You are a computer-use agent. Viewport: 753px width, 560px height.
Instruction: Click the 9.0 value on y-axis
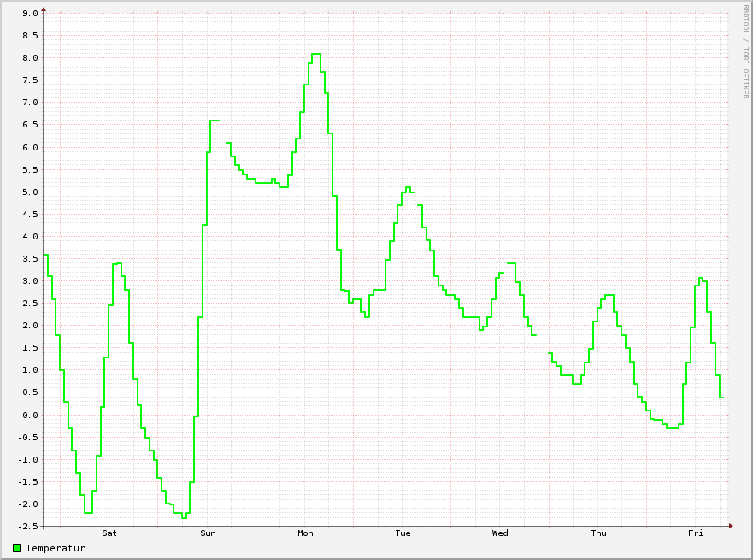[30, 14]
